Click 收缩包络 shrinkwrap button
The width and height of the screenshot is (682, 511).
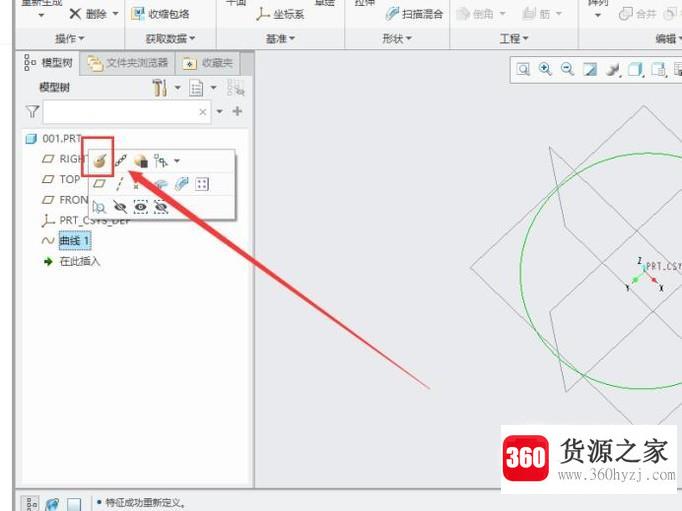click(x=160, y=14)
